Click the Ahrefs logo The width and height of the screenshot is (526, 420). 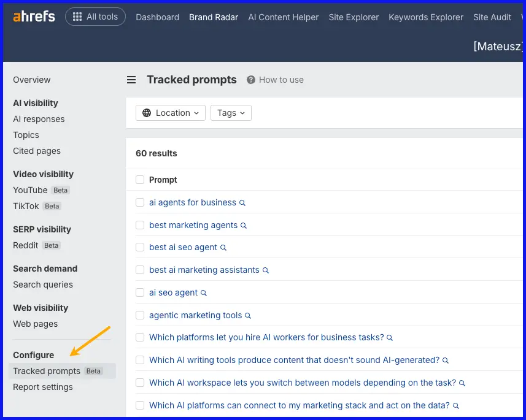(x=34, y=17)
